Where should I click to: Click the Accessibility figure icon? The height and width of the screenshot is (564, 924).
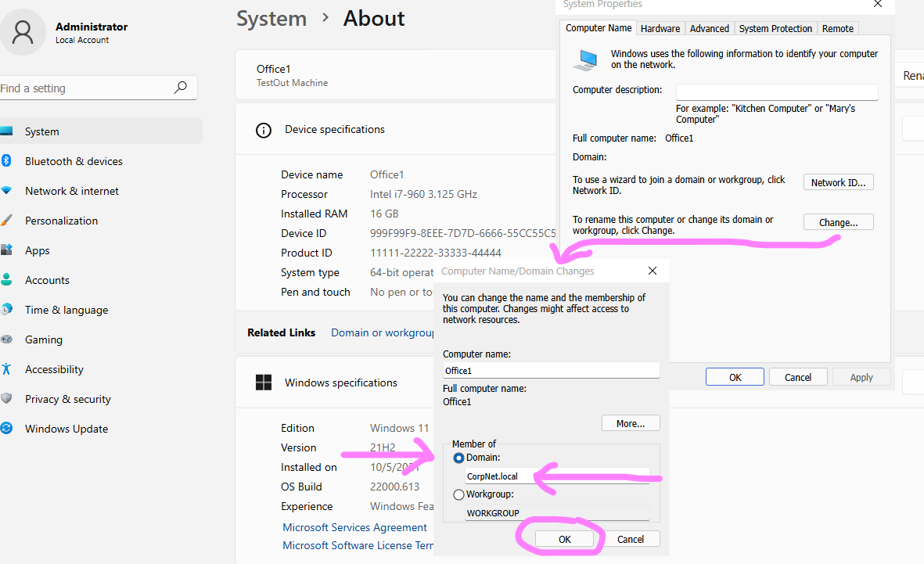(6, 369)
